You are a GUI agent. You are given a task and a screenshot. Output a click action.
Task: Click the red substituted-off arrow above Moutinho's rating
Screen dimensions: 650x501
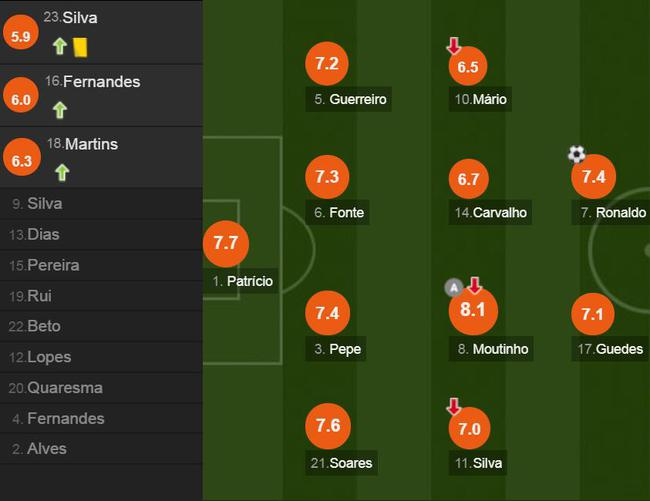point(475,286)
